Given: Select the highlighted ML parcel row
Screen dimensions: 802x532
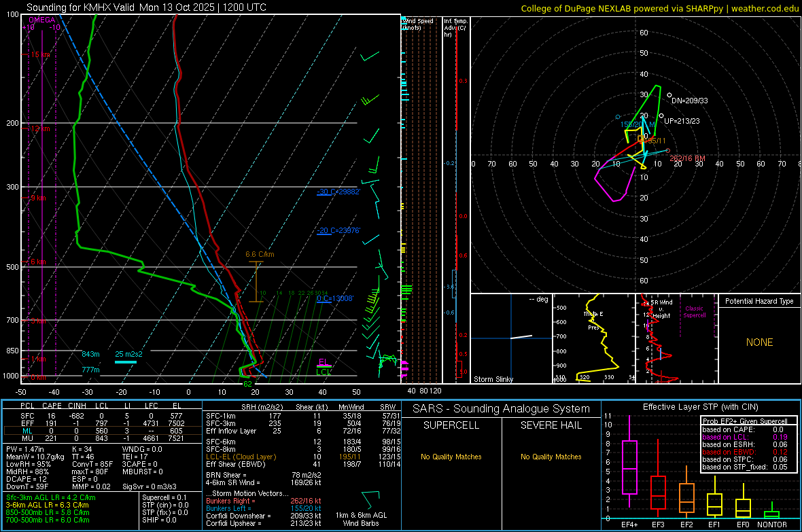Looking at the screenshot, I should (101, 431).
